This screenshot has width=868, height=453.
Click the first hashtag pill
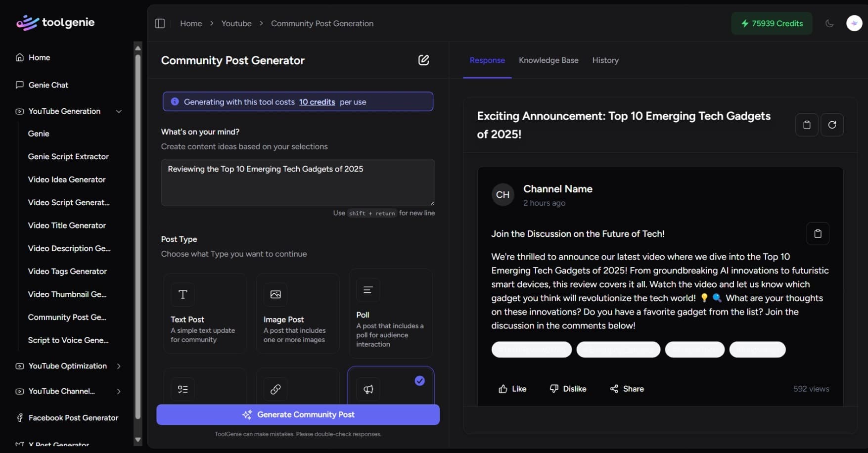[532, 350]
